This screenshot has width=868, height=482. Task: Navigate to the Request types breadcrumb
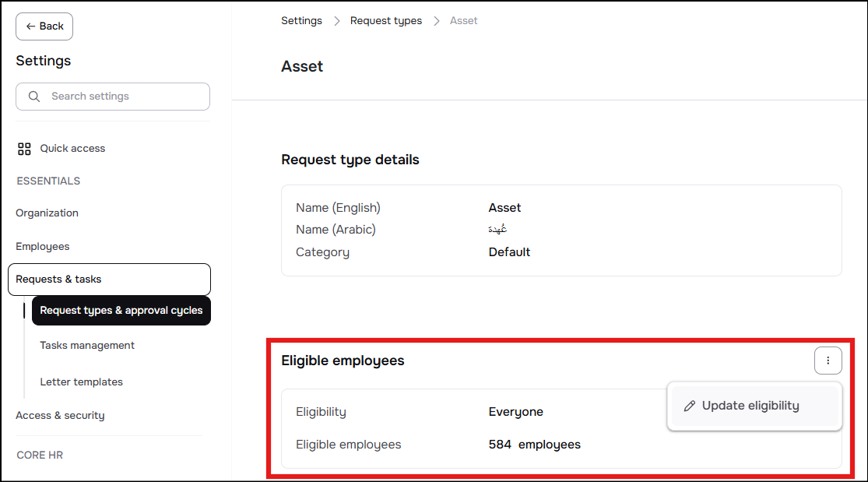[386, 21]
